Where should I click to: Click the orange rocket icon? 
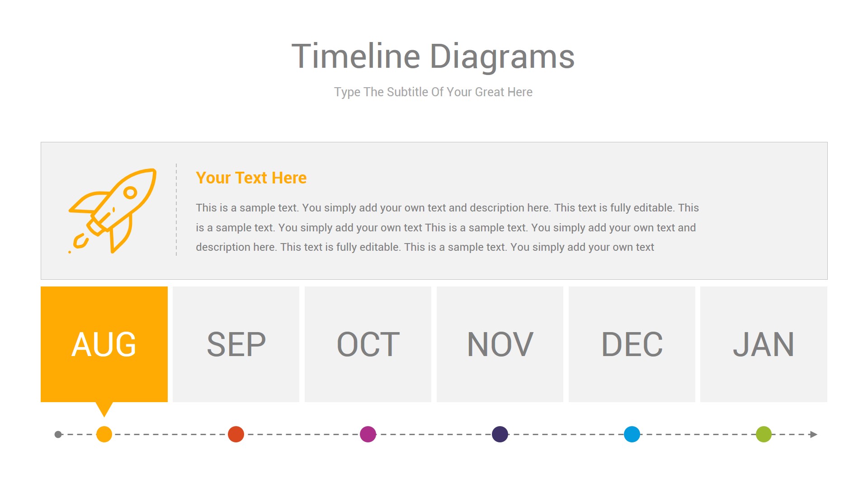[113, 210]
